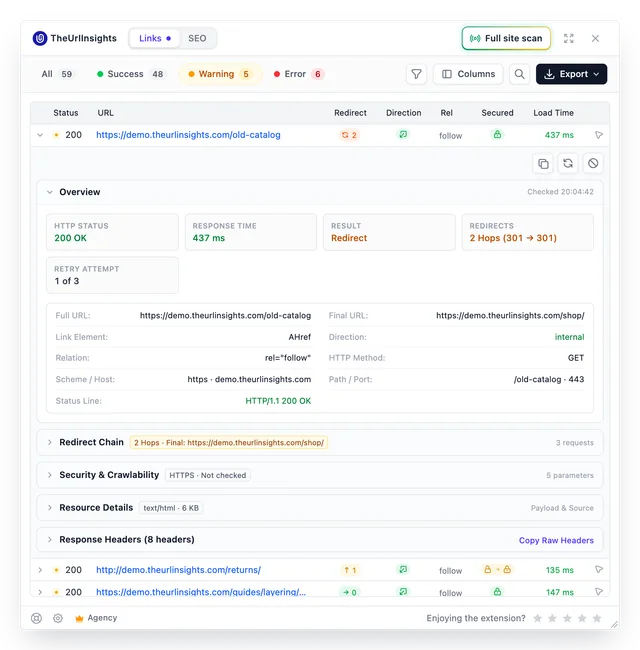Image resolution: width=640 pixels, height=650 pixels.
Task: Open the Columns chooser
Action: pyautogui.click(x=468, y=74)
